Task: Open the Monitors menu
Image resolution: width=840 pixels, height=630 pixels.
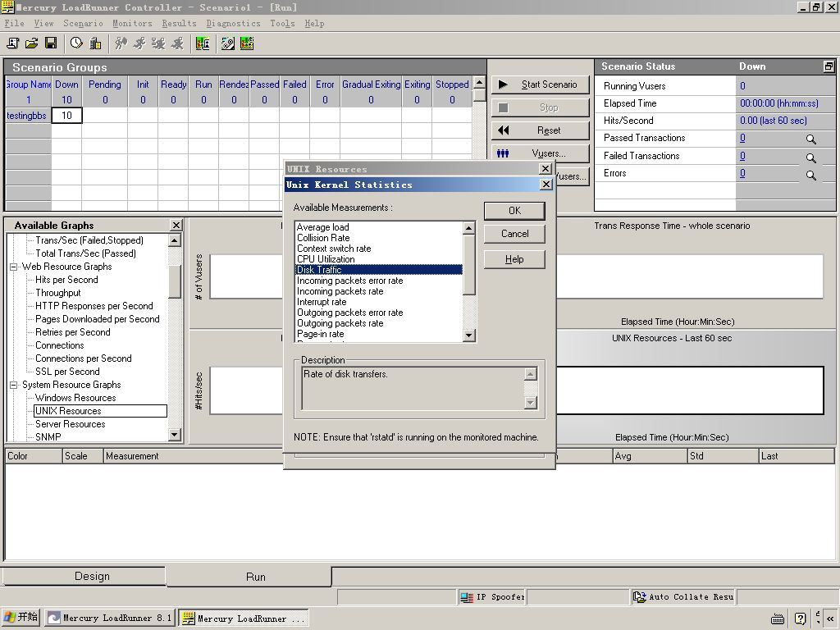Action: [132, 24]
